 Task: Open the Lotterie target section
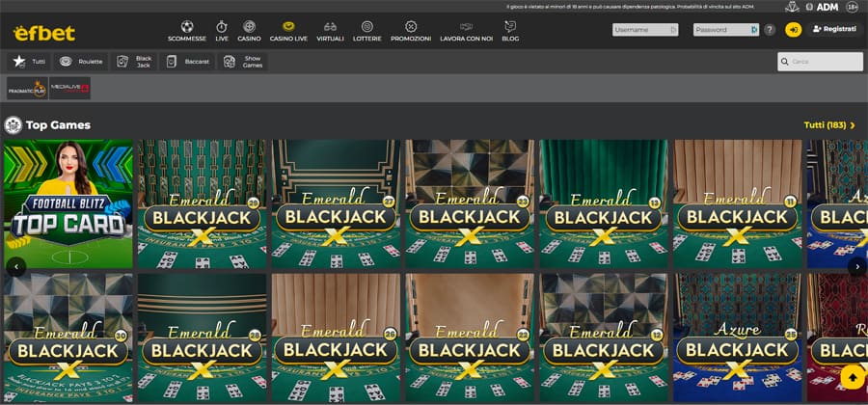pos(367,31)
